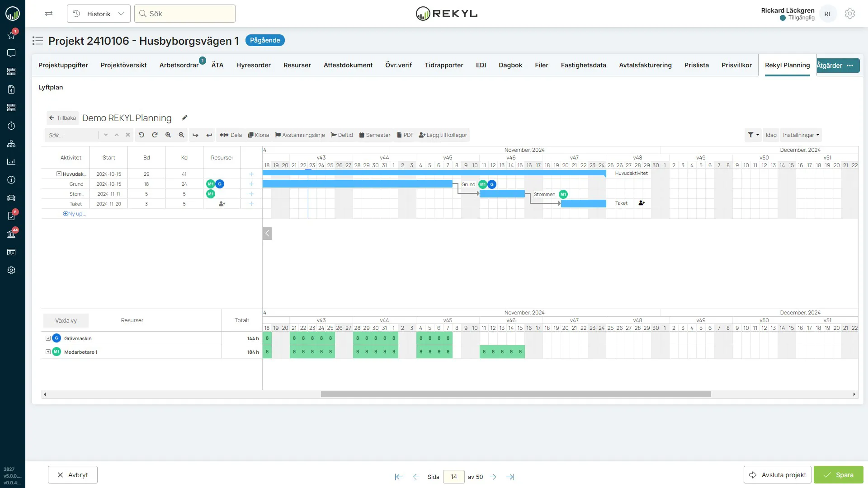Click Klona to clone activity
Screen dimensions: 868x488
click(258, 135)
